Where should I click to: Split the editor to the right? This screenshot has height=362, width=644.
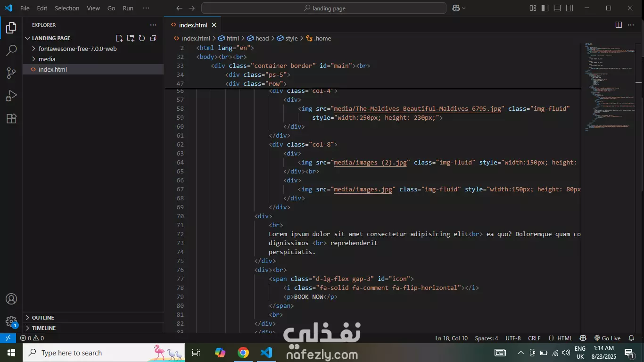click(619, 25)
